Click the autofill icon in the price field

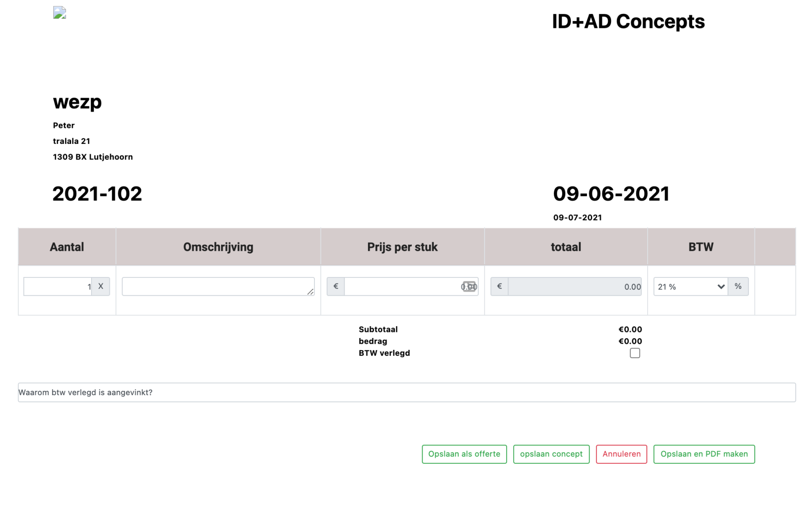point(469,287)
